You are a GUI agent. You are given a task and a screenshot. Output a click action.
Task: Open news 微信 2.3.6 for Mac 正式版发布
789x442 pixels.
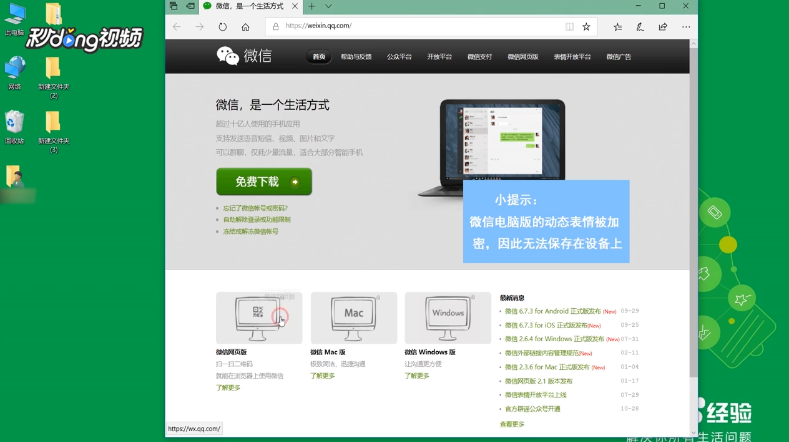pos(547,367)
